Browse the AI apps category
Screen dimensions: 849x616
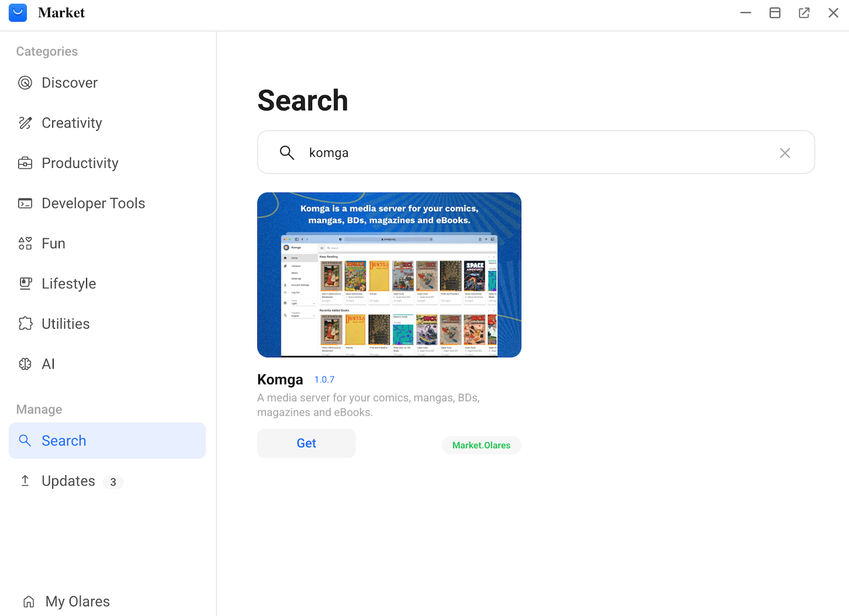pos(48,364)
